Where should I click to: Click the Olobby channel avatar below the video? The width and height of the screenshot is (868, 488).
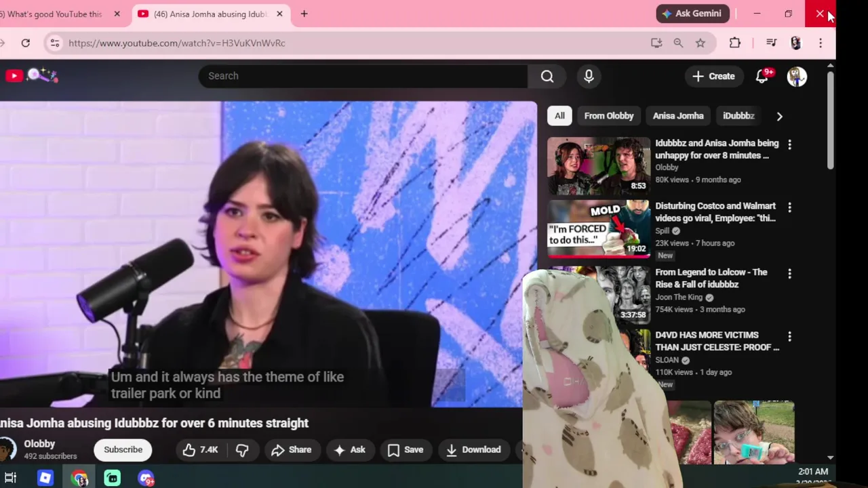click(7, 449)
